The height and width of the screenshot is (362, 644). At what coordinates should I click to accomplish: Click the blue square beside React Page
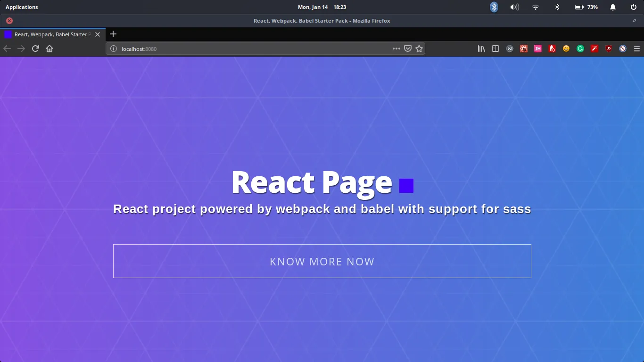[x=406, y=186]
